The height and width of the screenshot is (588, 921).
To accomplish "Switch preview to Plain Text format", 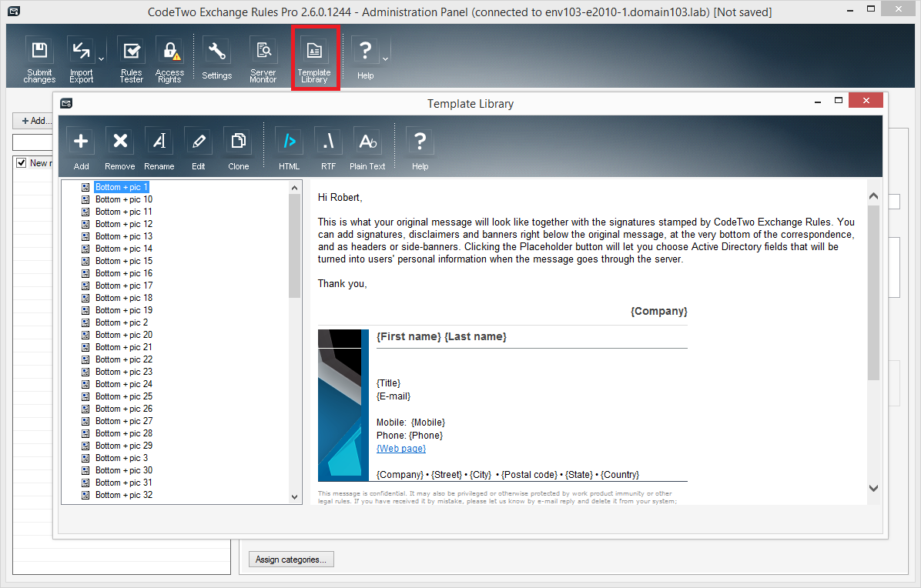I will 367,149.
